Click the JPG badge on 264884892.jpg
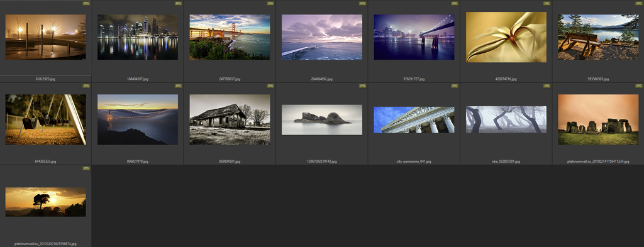 (x=362, y=3)
